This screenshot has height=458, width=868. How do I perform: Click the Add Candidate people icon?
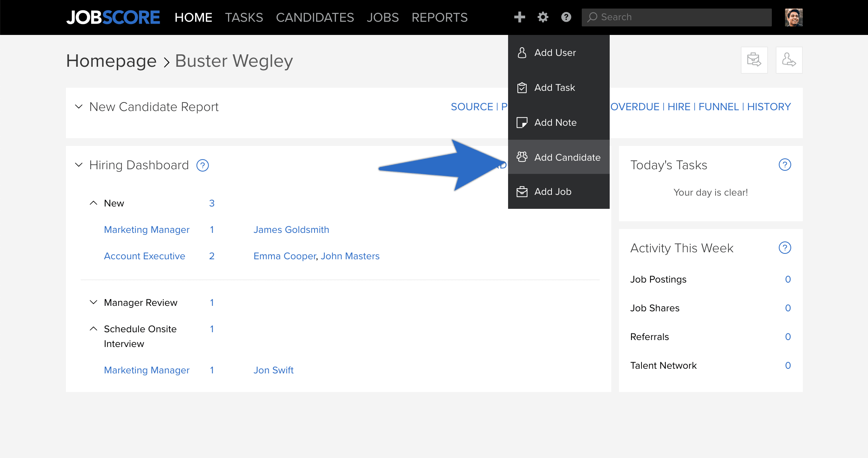point(522,157)
